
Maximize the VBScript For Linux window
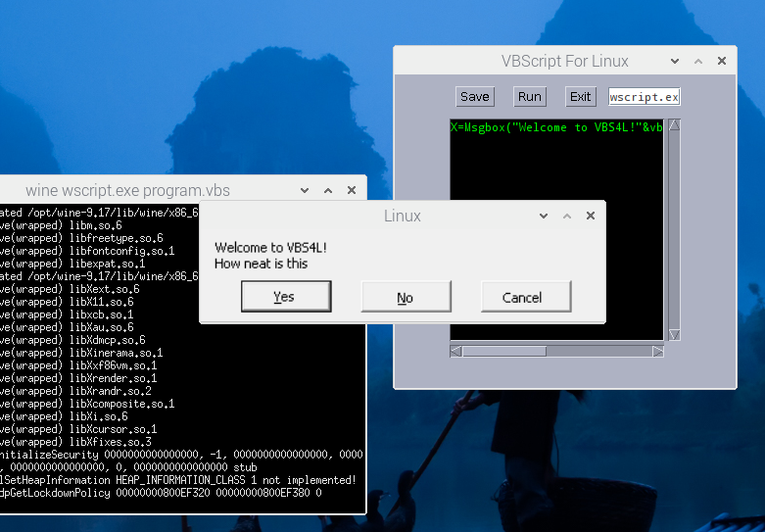click(698, 61)
